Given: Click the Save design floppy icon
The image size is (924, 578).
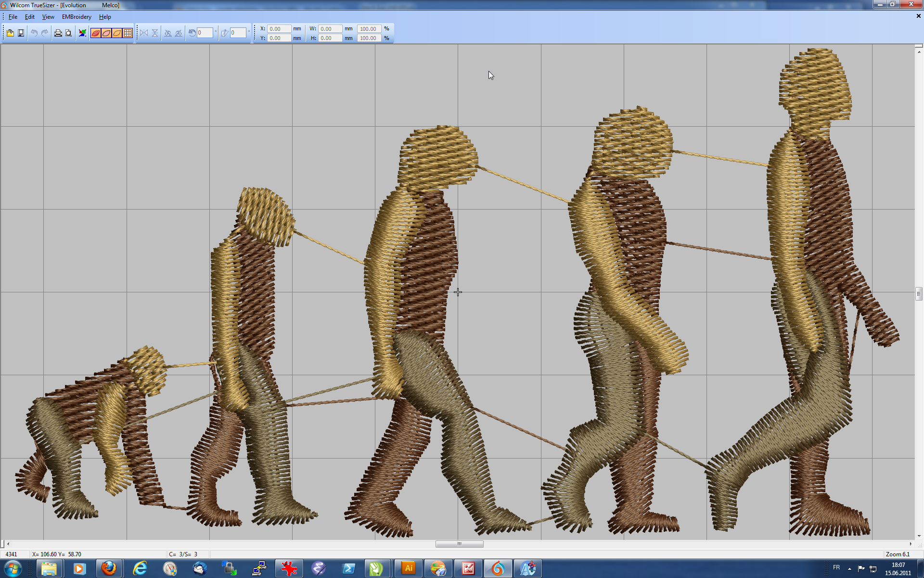Looking at the screenshot, I should (21, 33).
